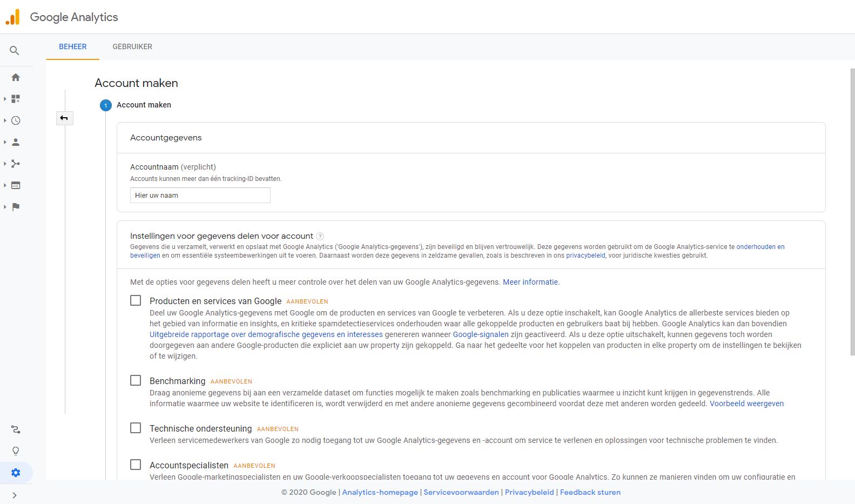This screenshot has width=855, height=504.
Task: Click the search magnifier icon in sidebar
Action: (x=15, y=51)
